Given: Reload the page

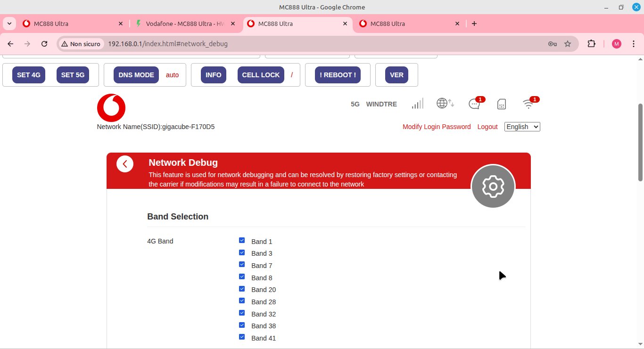Looking at the screenshot, I should [x=44, y=44].
